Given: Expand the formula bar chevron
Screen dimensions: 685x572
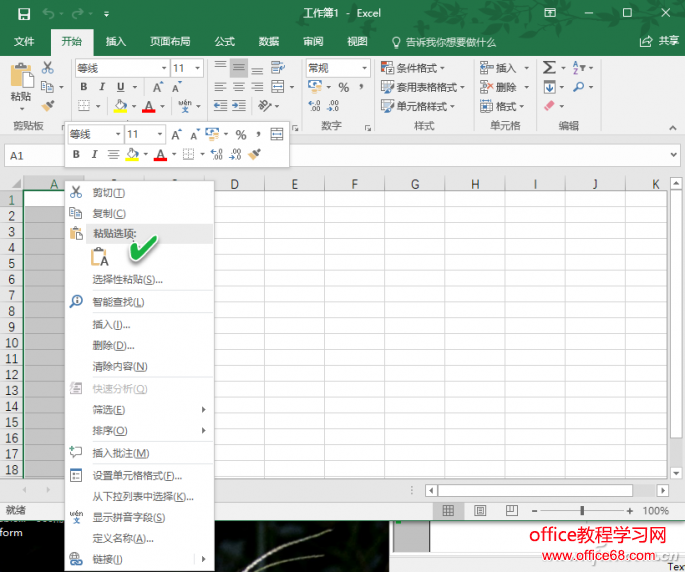Looking at the screenshot, I should click(x=673, y=155).
